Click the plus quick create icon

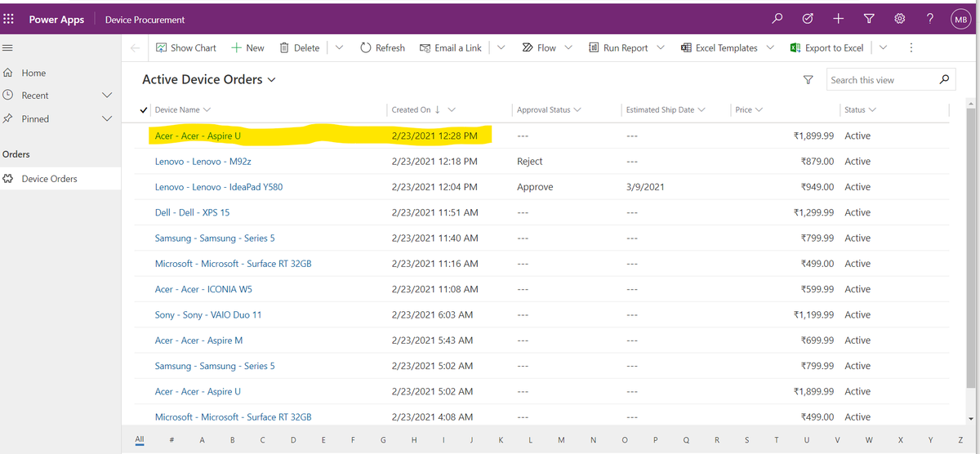point(839,19)
